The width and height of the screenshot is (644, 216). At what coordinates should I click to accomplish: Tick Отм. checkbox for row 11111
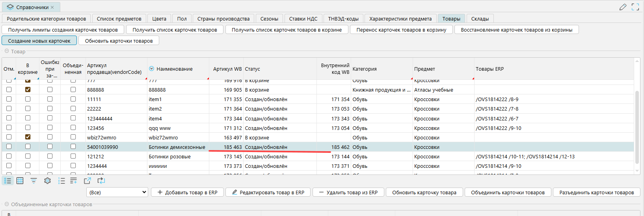[x=9, y=99]
